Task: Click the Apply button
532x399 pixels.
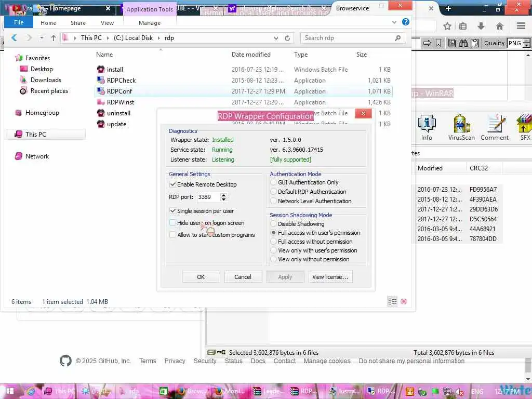Action: [285, 277]
